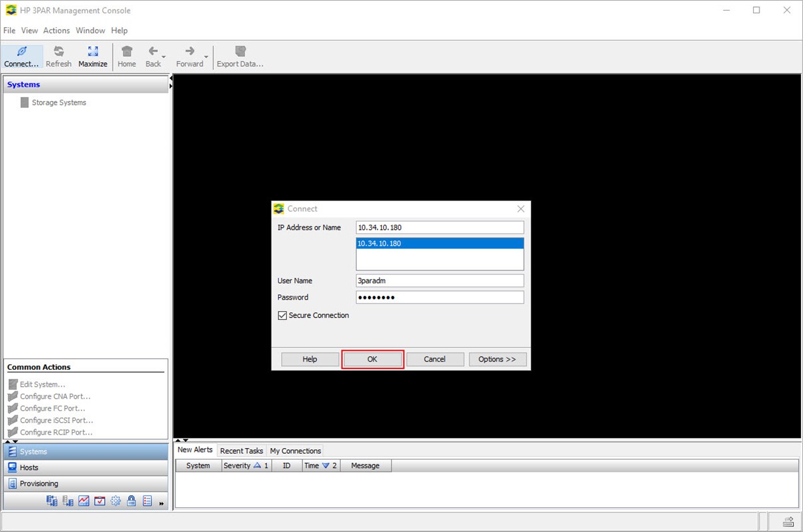Image resolution: width=803 pixels, height=532 pixels.
Task: Switch to My Connections tab
Action: click(x=295, y=451)
